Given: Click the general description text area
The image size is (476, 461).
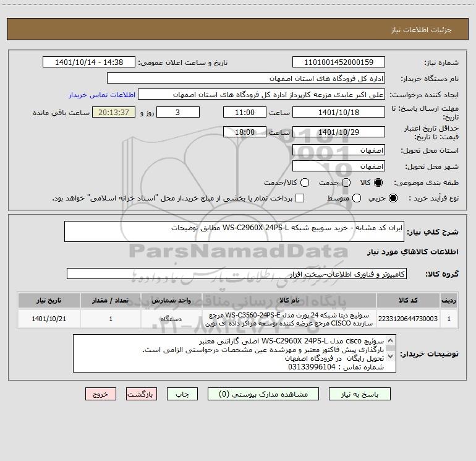Looking at the screenshot, I should 234,231.
